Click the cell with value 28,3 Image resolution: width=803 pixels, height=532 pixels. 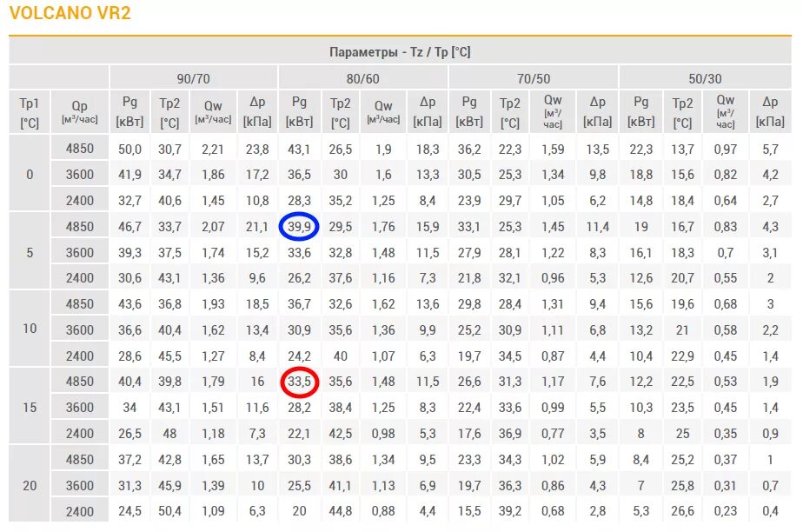(299, 200)
